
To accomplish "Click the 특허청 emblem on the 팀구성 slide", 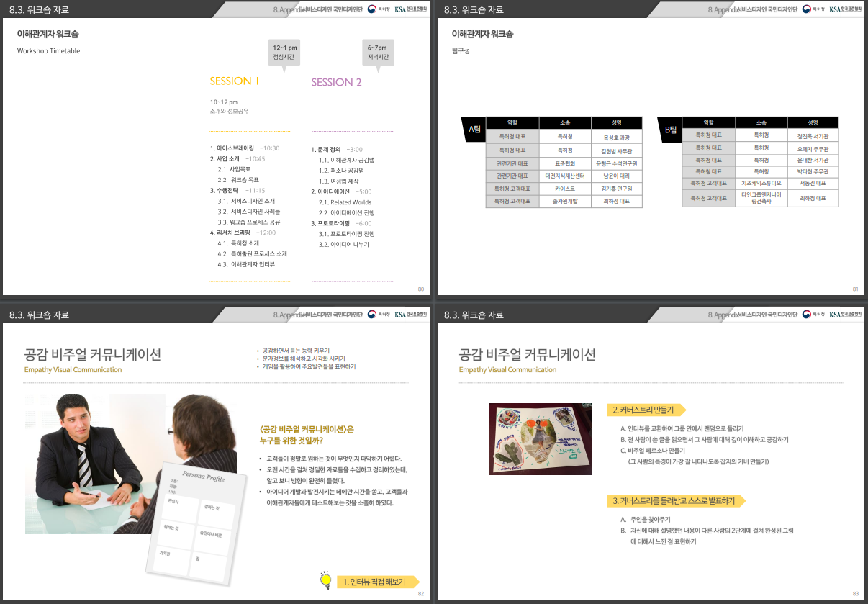I will 813,9.
